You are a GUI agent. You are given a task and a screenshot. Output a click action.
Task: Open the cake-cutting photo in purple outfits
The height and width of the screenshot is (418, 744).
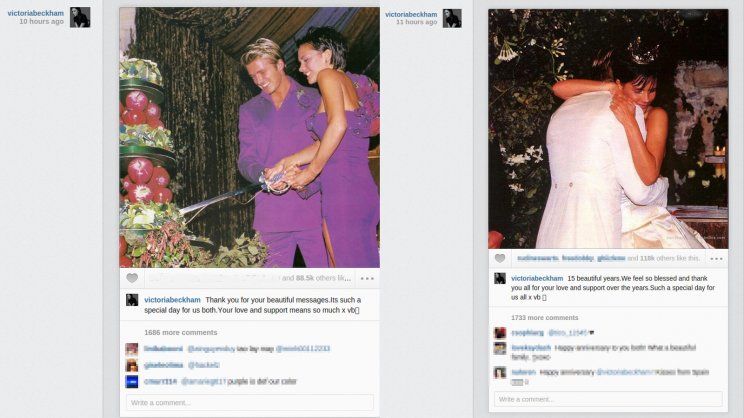pos(250,138)
